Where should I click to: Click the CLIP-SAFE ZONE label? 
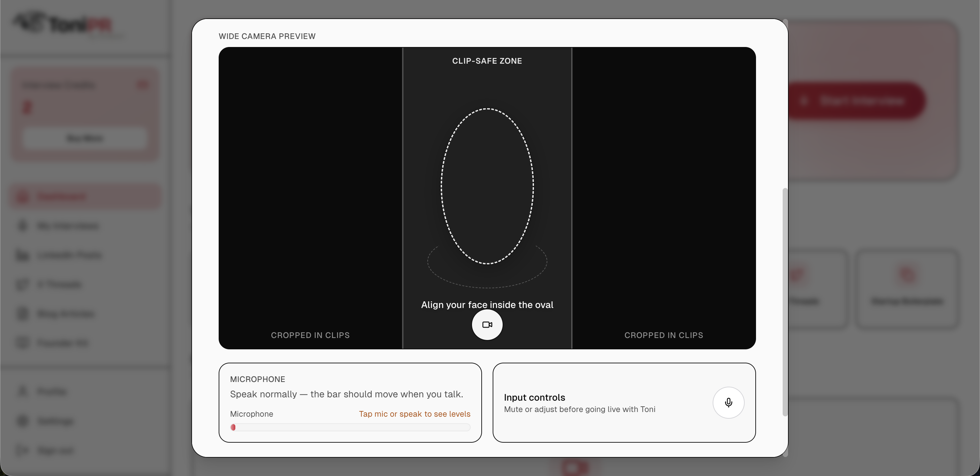[487, 61]
